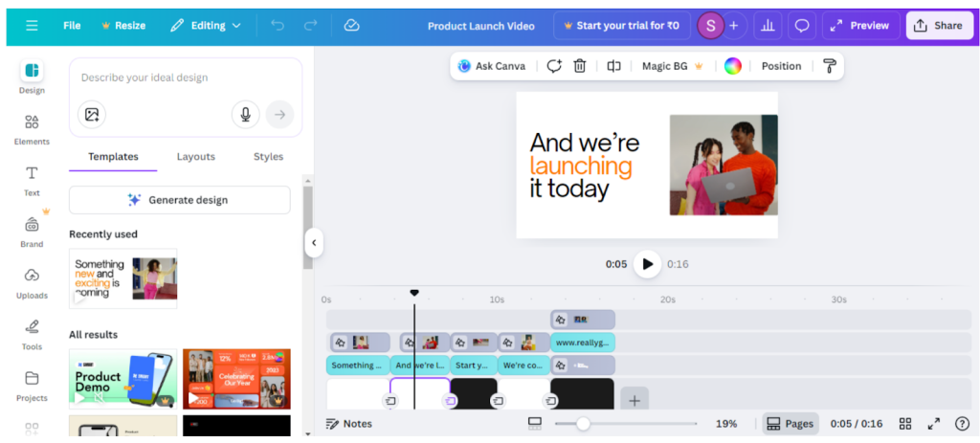Screen dimensions: 980x443
Task: Click the templates panel scrollbar
Action: (x=307, y=228)
